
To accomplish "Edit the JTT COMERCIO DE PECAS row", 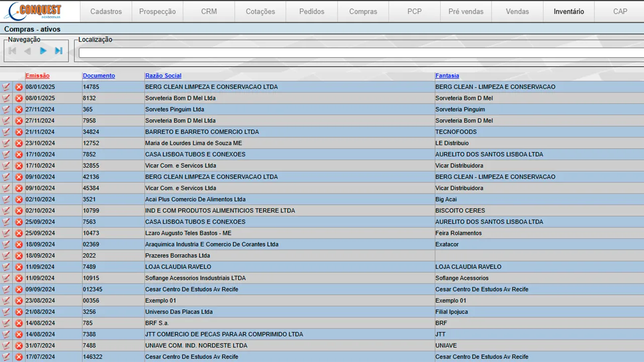I will point(6,334).
